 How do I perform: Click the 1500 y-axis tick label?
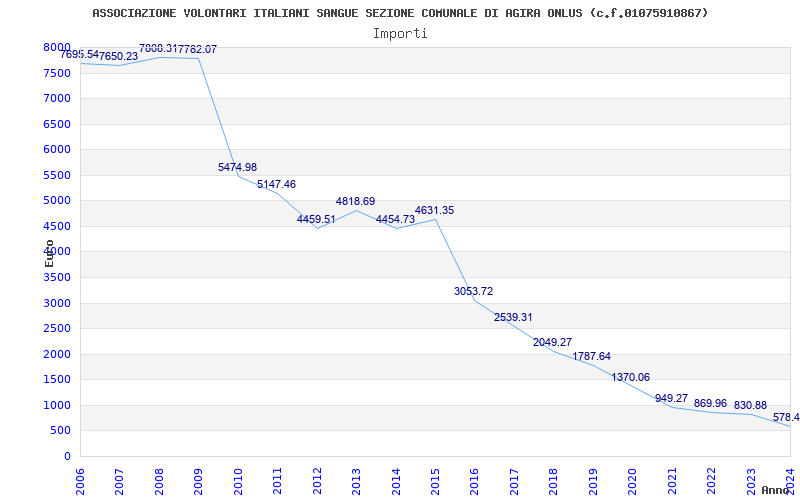pos(57,380)
